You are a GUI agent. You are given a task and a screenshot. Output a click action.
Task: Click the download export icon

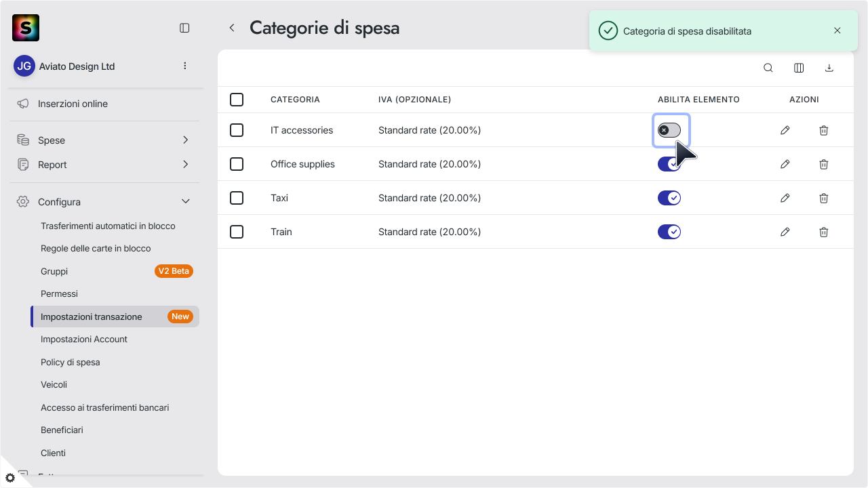point(829,68)
